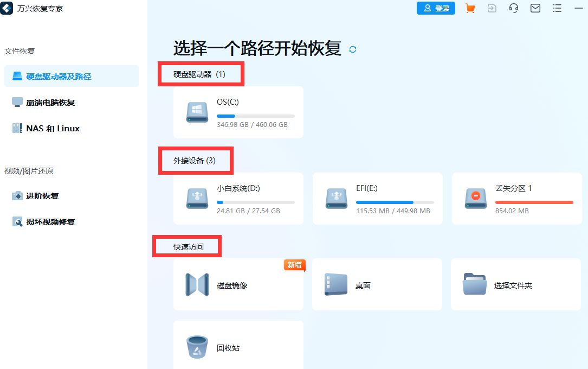The width and height of the screenshot is (588, 369).
Task: Open the list menu icon top right
Action: coord(557,8)
